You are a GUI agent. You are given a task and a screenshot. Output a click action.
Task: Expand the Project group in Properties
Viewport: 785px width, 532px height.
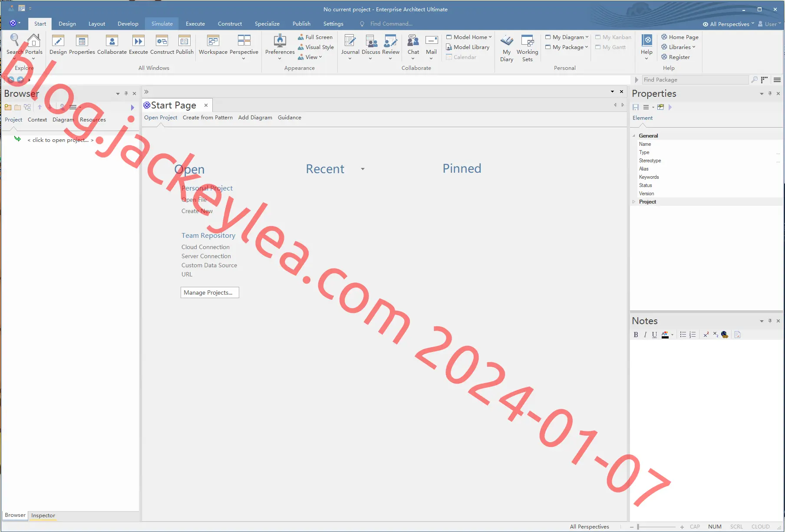(634, 202)
